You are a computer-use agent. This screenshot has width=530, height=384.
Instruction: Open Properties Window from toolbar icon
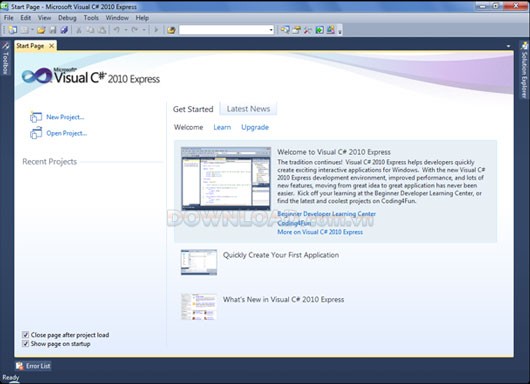click(296, 30)
